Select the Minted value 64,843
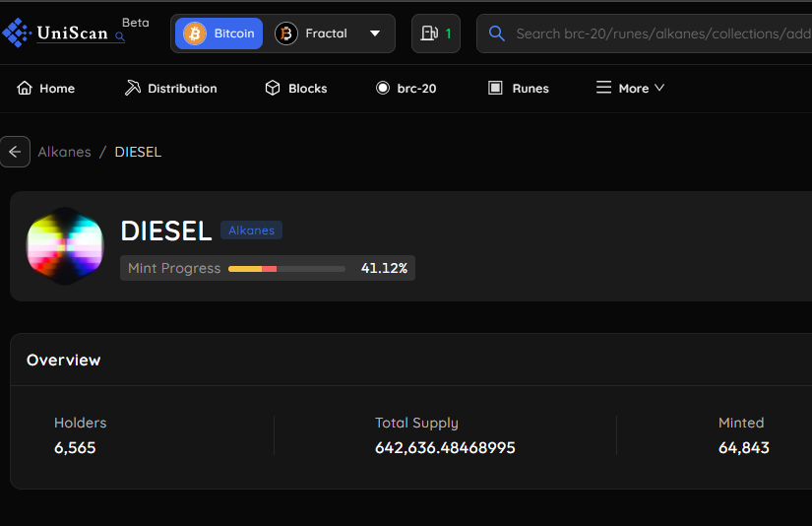Viewport: 812px width, 526px height. (744, 448)
